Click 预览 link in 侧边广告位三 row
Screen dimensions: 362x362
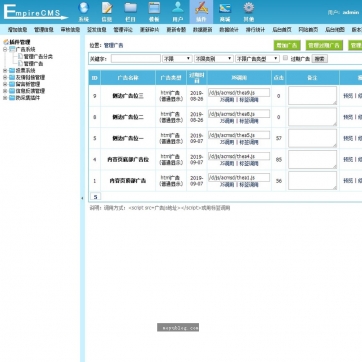pos(348,96)
